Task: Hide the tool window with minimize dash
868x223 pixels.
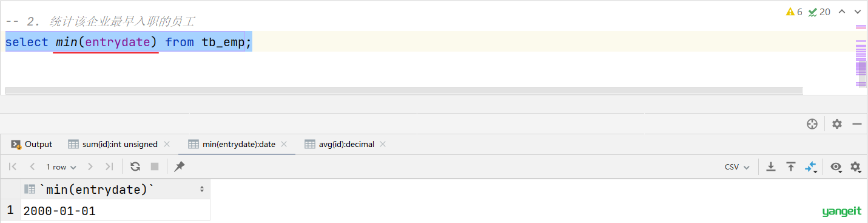Action: click(857, 124)
